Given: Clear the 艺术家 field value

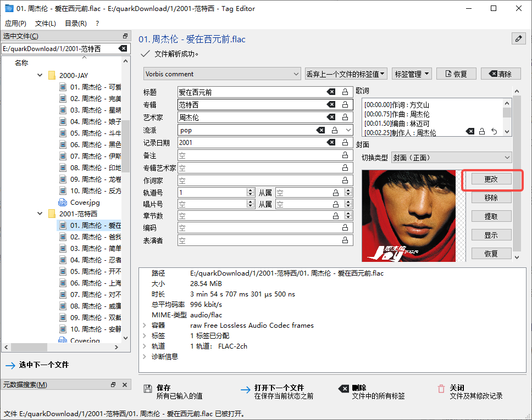Looking at the screenshot, I should click(331, 117).
